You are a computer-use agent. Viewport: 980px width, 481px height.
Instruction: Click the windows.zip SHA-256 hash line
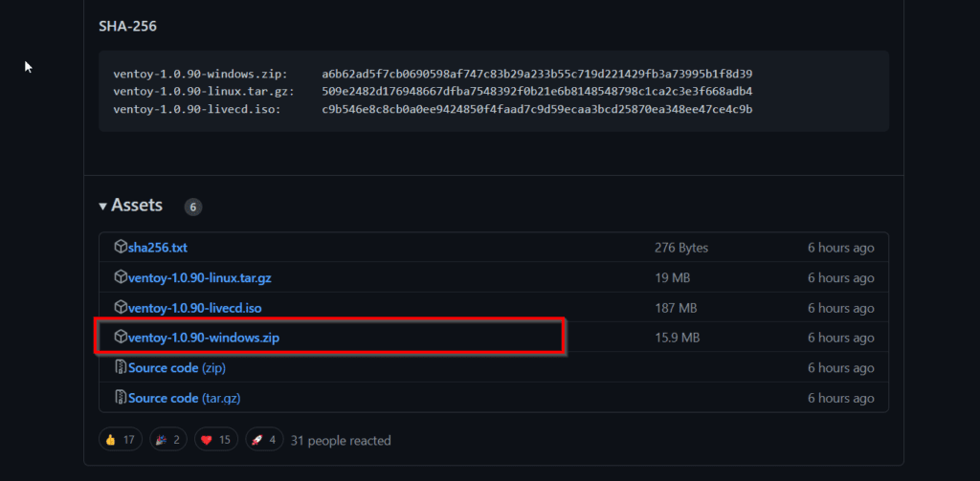pos(433,74)
